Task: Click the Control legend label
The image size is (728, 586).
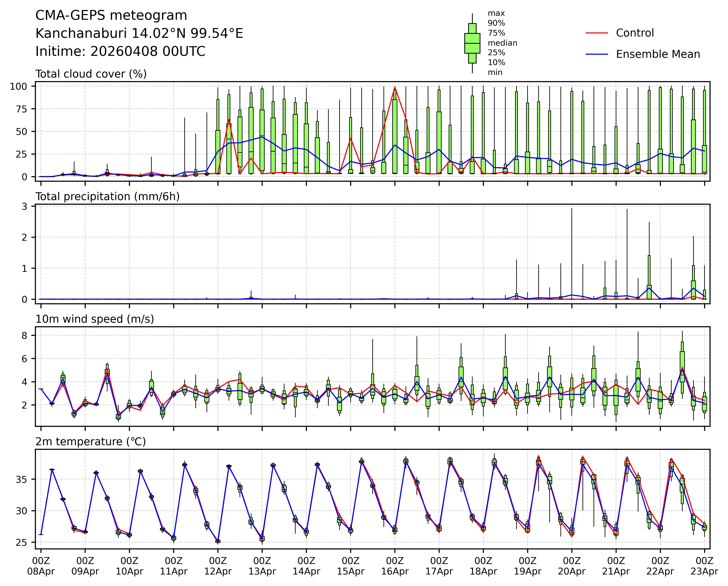Action: pos(635,33)
